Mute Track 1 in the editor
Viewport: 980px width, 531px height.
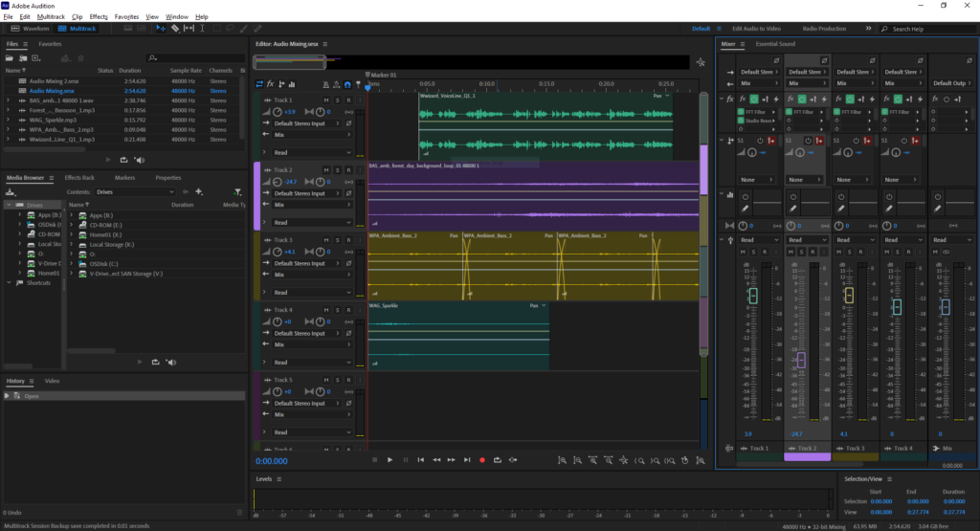pos(325,100)
